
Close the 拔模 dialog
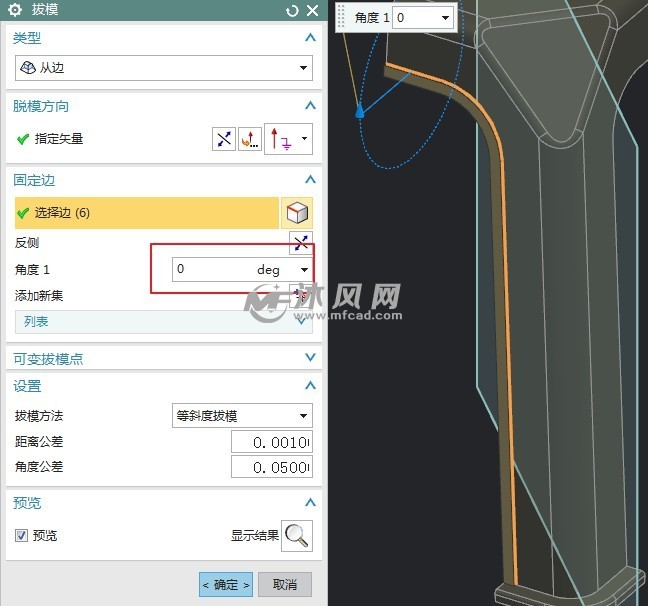[313, 10]
